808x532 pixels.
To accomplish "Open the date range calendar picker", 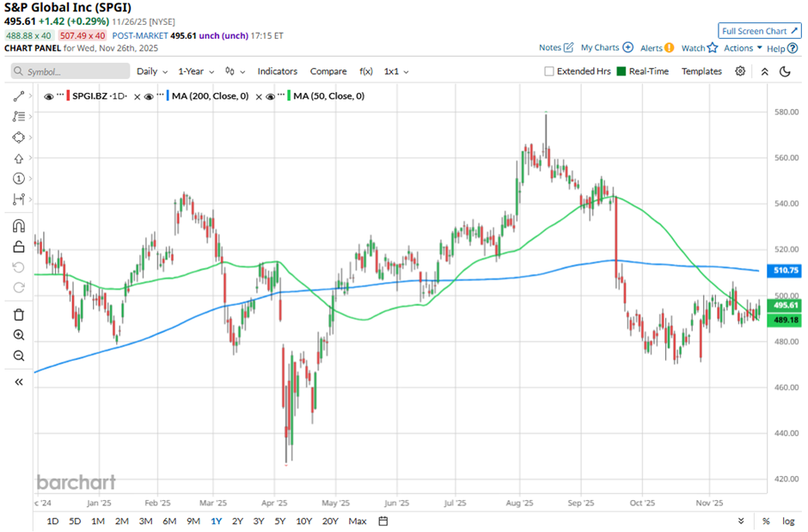I will 383,521.
